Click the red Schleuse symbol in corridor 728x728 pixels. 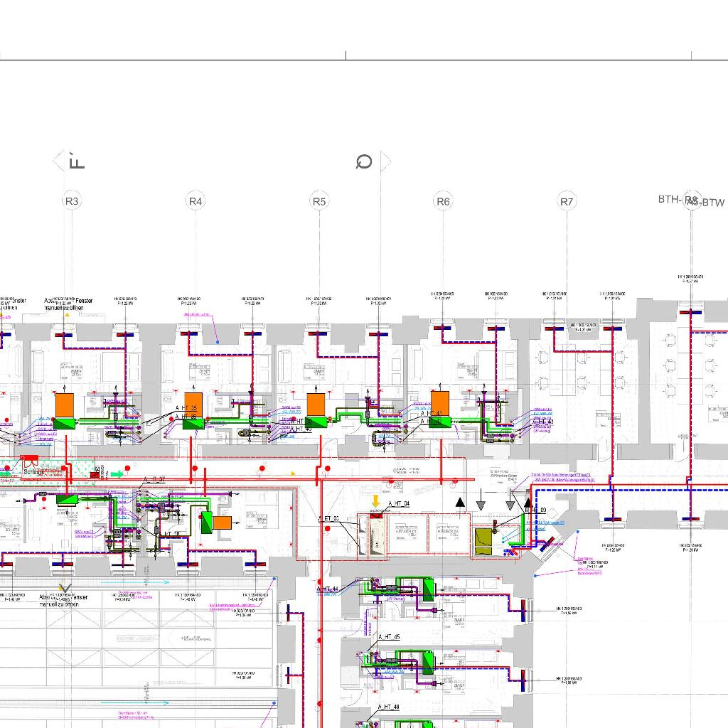point(30,461)
